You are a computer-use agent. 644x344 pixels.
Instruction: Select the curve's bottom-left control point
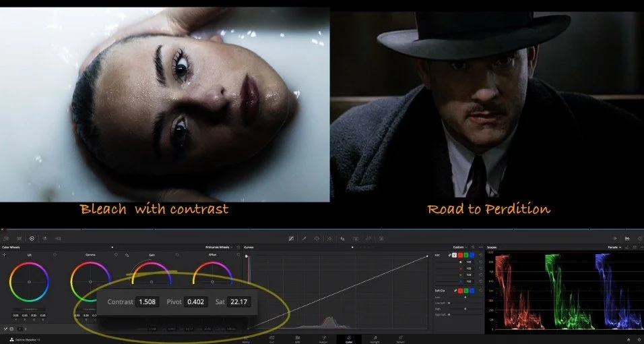point(248,328)
